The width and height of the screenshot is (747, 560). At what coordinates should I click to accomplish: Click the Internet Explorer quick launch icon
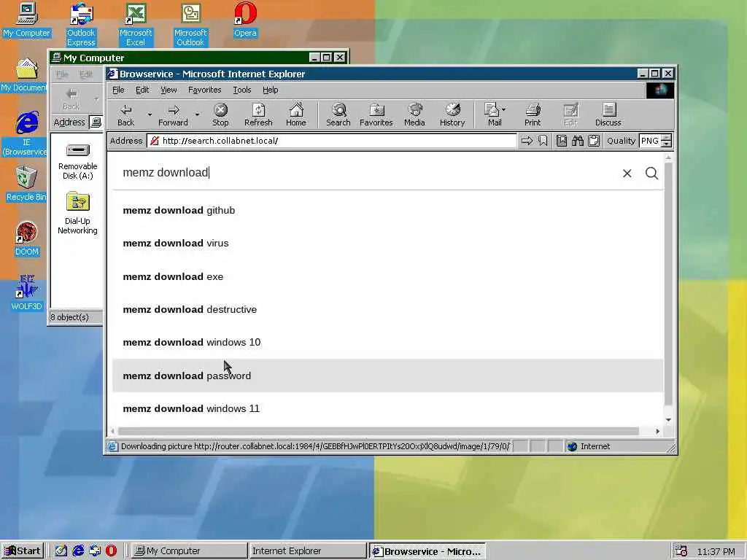point(78,551)
